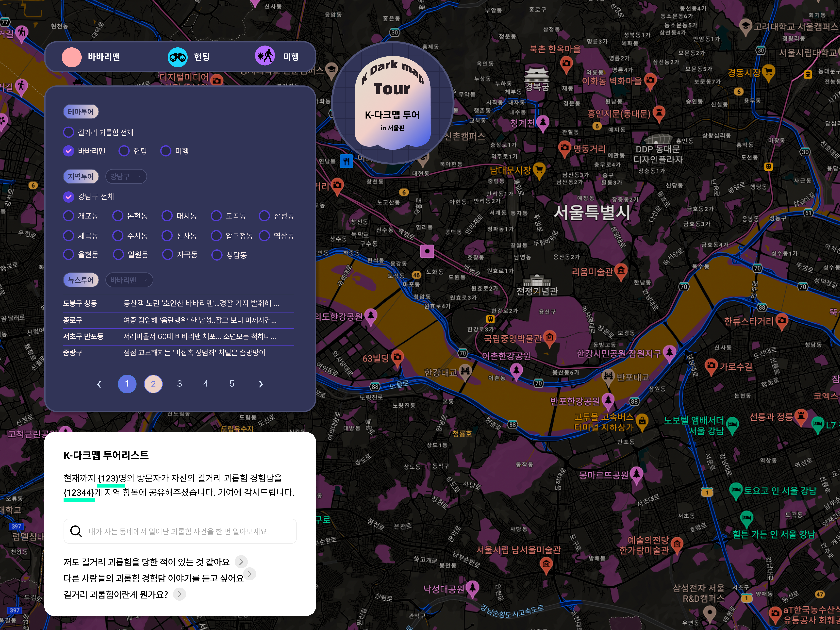Click the search magnifier icon
The height and width of the screenshot is (630, 840).
pyautogui.click(x=76, y=531)
